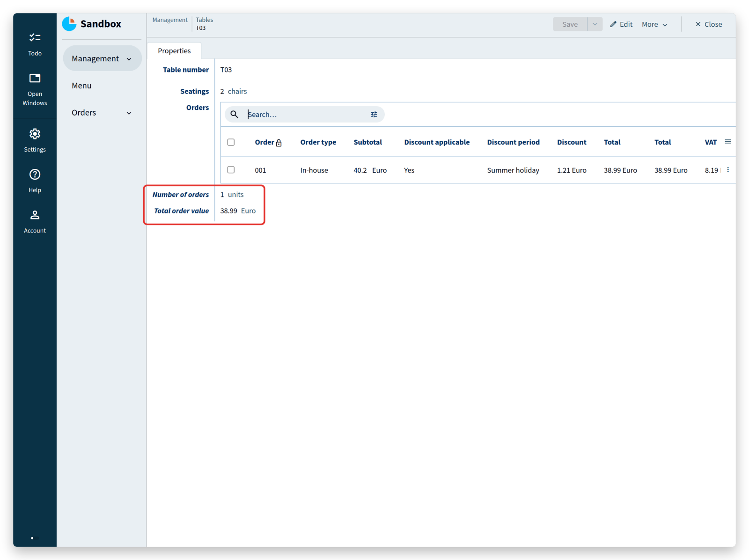Sort by Discount period column
The image size is (749, 560).
click(x=513, y=142)
